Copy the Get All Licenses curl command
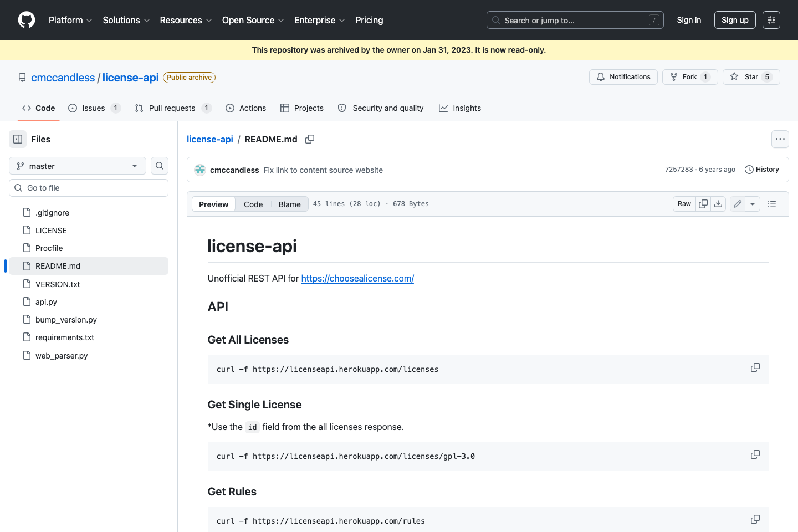 click(x=755, y=367)
